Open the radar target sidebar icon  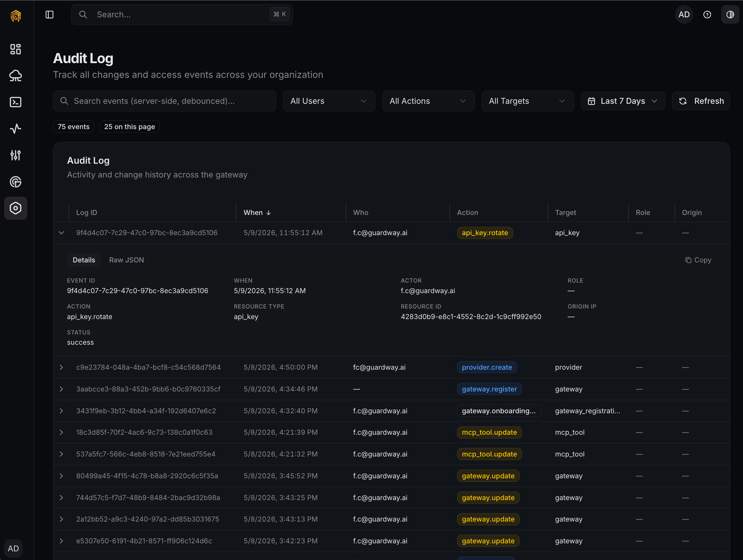coord(15,182)
